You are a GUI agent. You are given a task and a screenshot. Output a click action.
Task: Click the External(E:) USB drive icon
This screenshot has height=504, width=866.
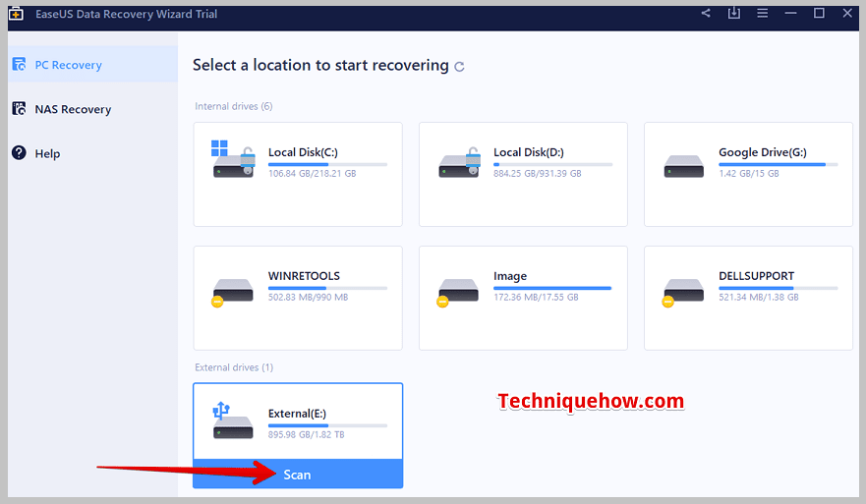pos(233,420)
